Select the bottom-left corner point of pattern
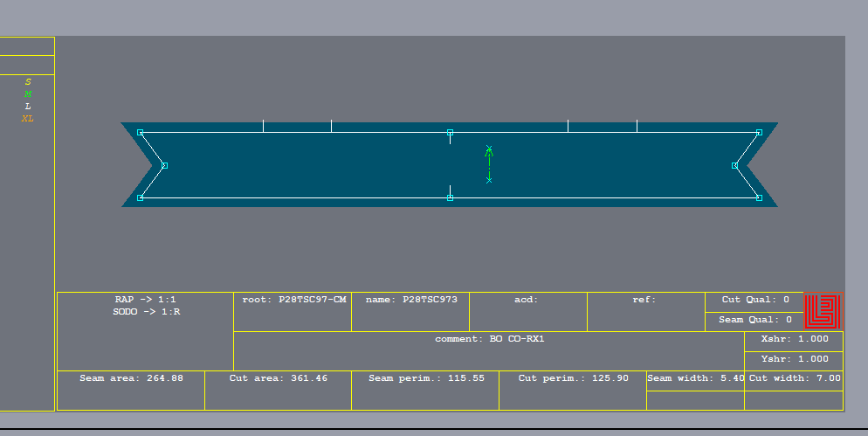 click(x=140, y=197)
